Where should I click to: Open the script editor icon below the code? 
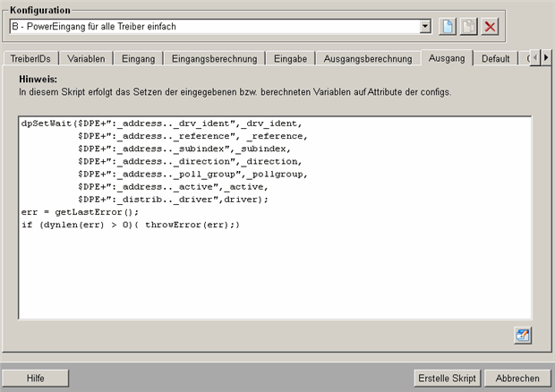[523, 335]
